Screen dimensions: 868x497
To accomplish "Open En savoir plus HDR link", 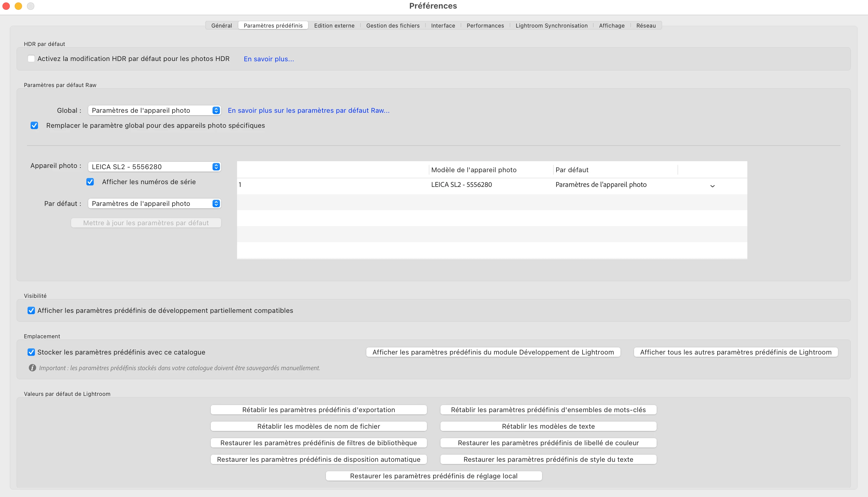I will point(269,59).
